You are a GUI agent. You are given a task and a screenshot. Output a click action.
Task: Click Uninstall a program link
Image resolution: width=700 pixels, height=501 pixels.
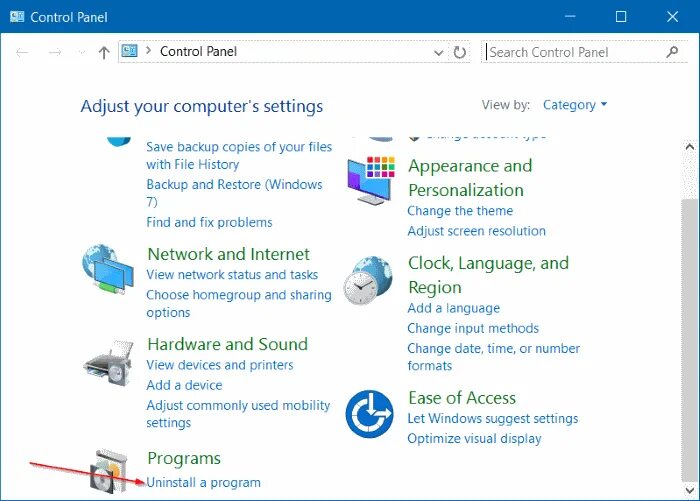[204, 482]
